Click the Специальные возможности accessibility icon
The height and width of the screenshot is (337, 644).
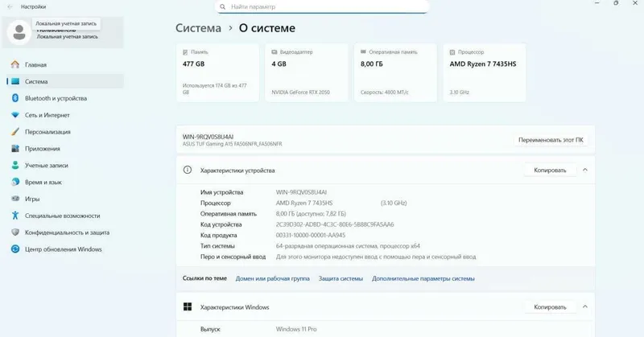[x=15, y=216]
